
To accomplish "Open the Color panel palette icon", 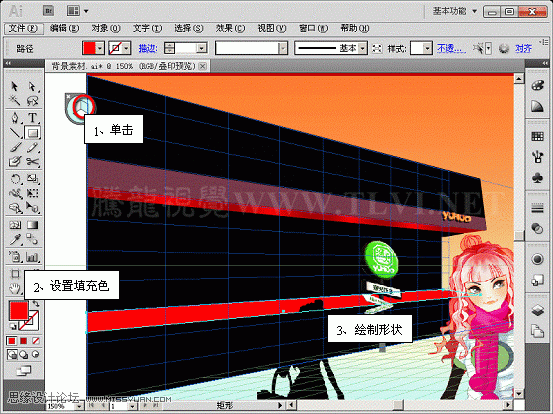I will click(537, 86).
